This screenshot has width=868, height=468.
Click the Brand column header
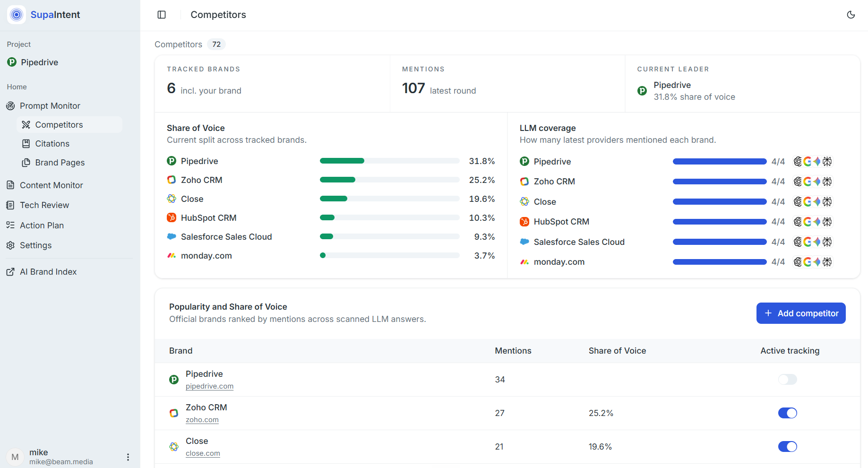coord(181,351)
